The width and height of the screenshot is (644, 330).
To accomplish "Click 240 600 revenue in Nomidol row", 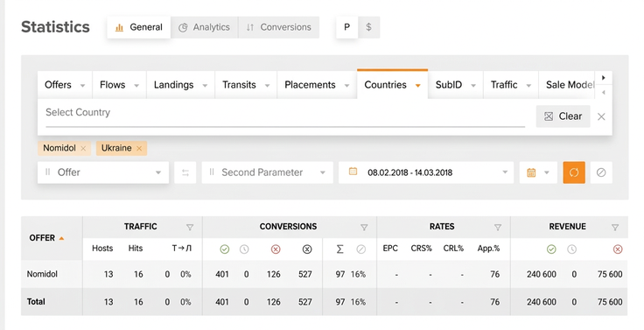I will tap(542, 274).
